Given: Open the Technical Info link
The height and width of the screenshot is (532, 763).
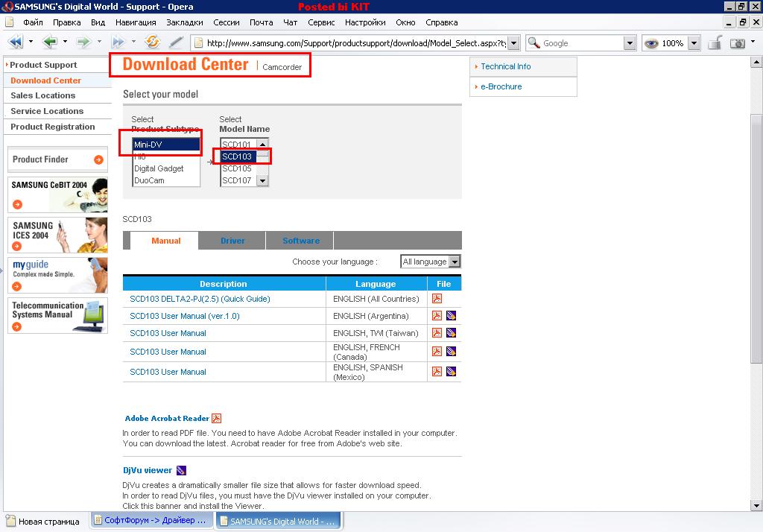Looking at the screenshot, I should (x=506, y=66).
